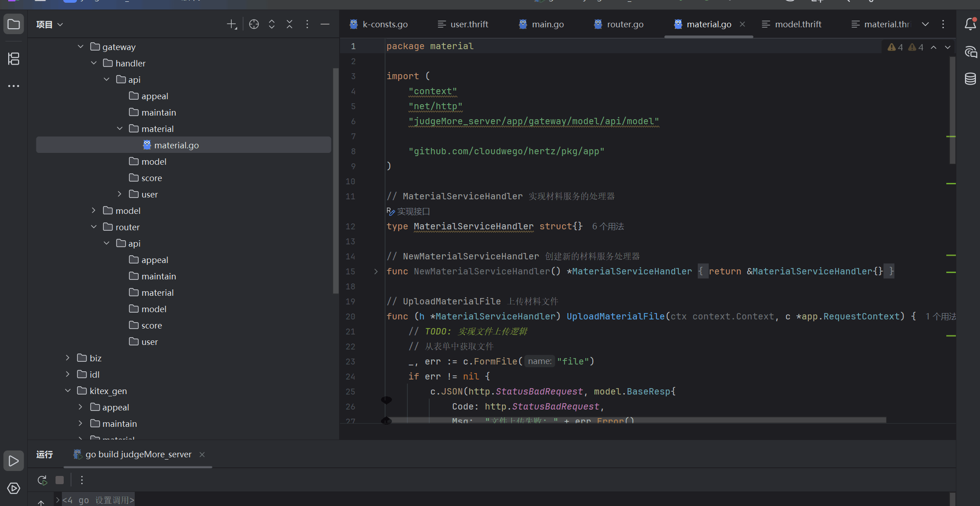Expand the biz folder
This screenshot has height=506, width=980.
click(68, 358)
